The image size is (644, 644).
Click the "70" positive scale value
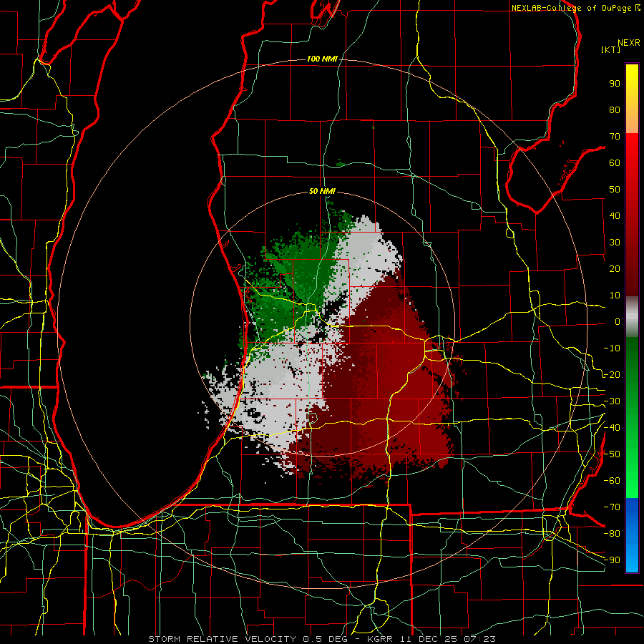coord(615,137)
